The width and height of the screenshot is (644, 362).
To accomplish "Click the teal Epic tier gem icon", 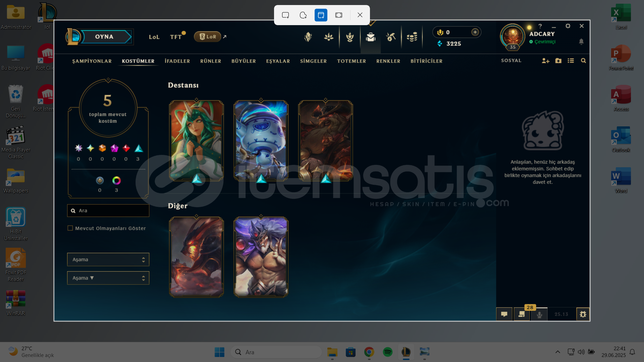I will (x=139, y=148).
